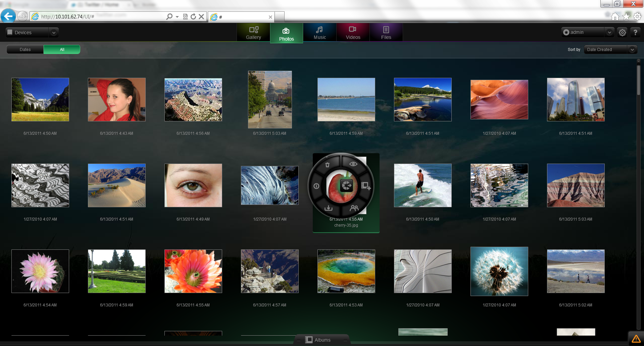Open surfer photo thumbnail
The width and height of the screenshot is (644, 346).
click(x=423, y=185)
